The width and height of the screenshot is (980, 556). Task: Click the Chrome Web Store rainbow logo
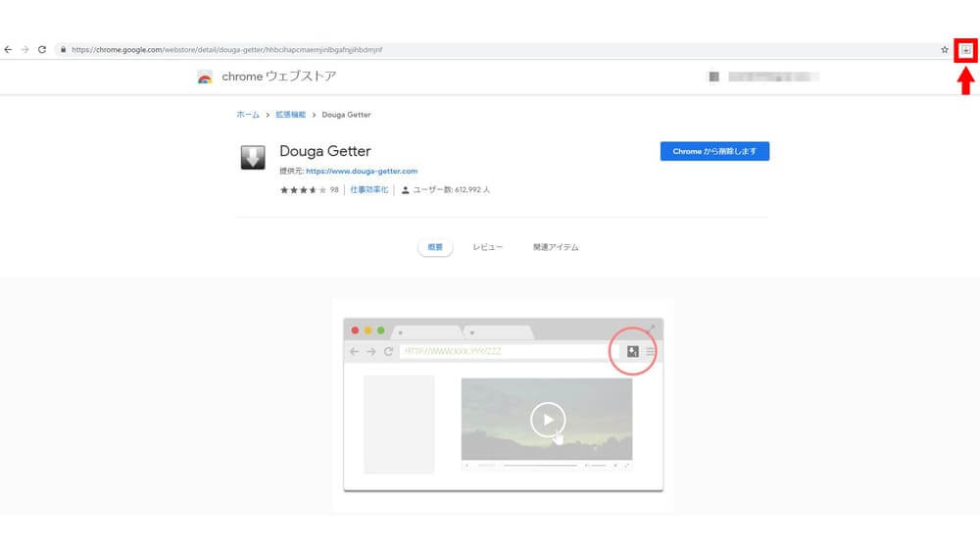(x=205, y=76)
